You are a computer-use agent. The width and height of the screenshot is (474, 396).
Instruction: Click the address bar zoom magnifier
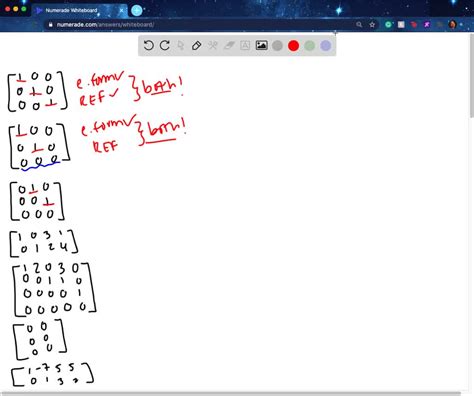[x=359, y=25]
